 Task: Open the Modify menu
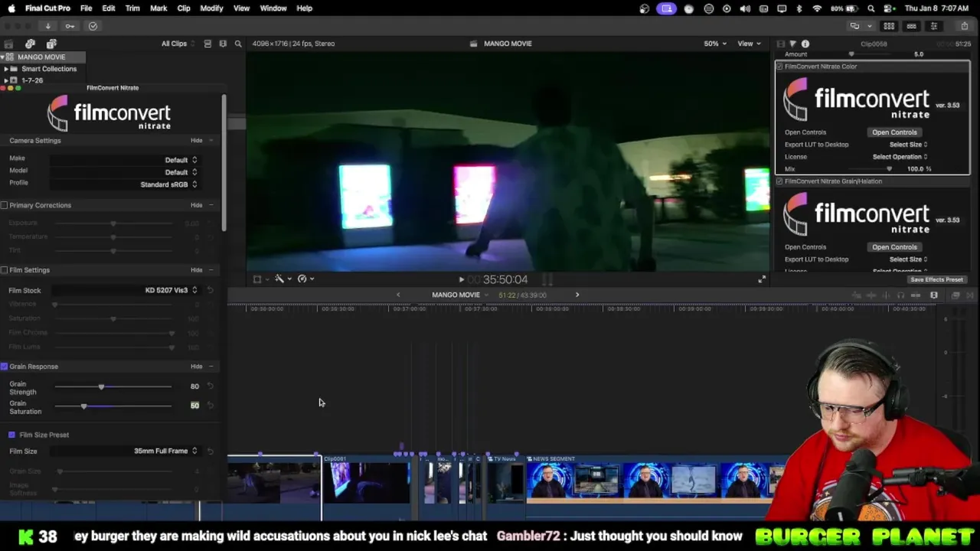[211, 8]
